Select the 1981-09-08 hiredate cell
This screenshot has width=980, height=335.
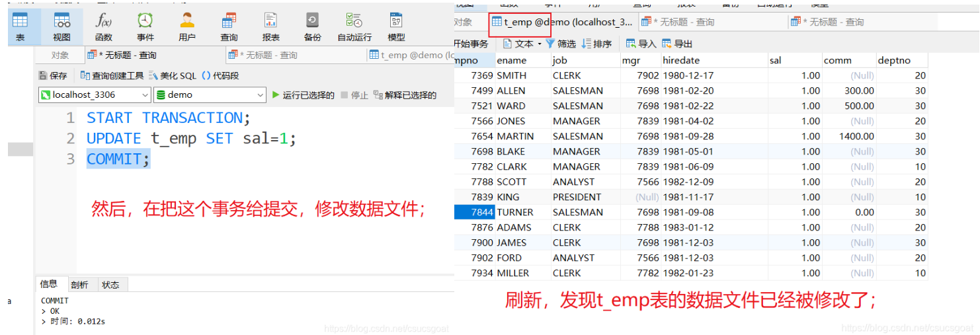tap(714, 212)
